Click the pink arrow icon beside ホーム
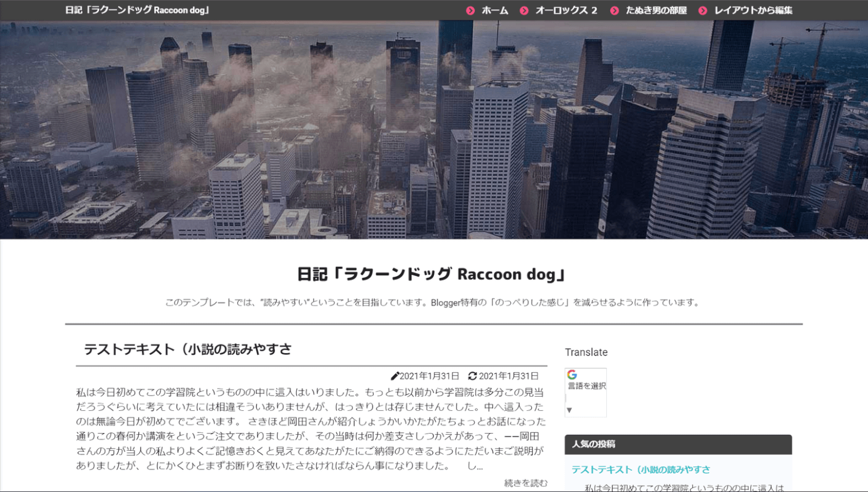The width and height of the screenshot is (868, 492). click(x=470, y=10)
